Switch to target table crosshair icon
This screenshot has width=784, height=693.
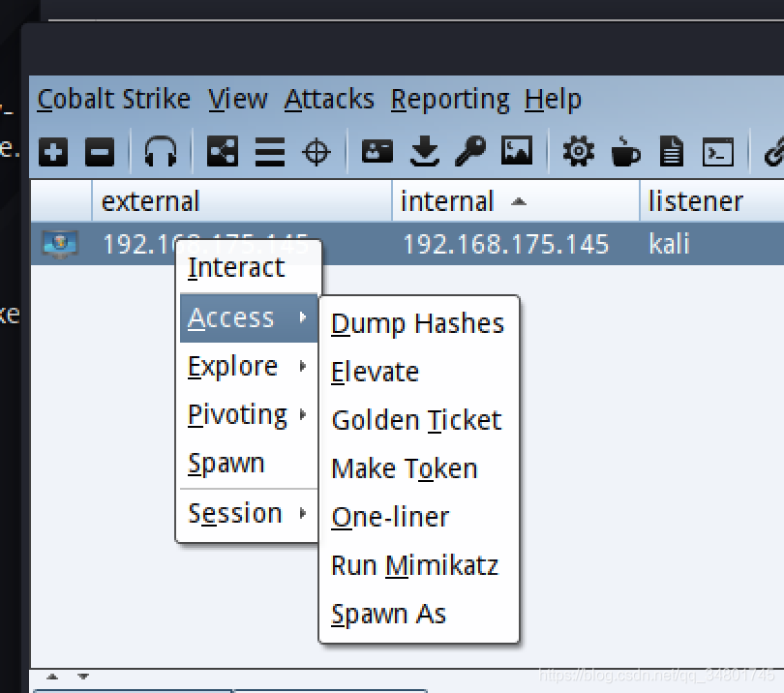click(x=317, y=152)
